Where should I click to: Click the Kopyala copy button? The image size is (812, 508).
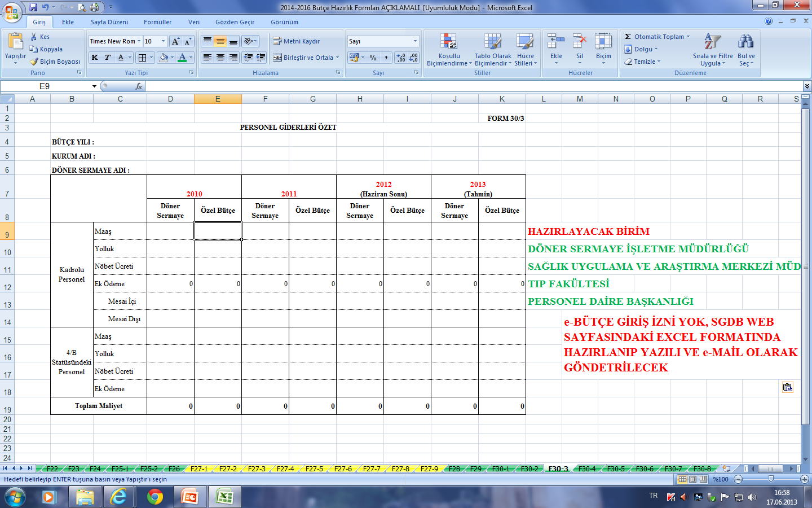pyautogui.click(x=46, y=49)
